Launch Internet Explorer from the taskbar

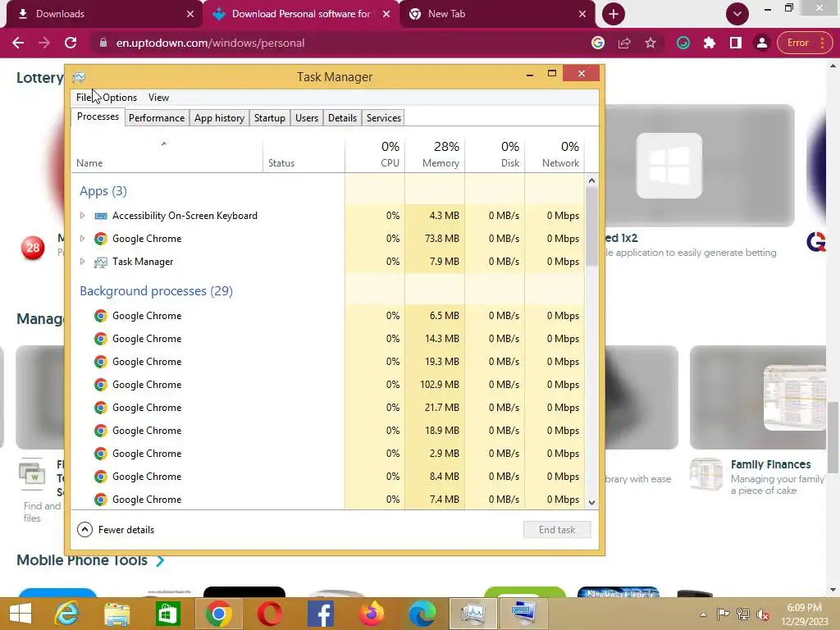tap(66, 614)
